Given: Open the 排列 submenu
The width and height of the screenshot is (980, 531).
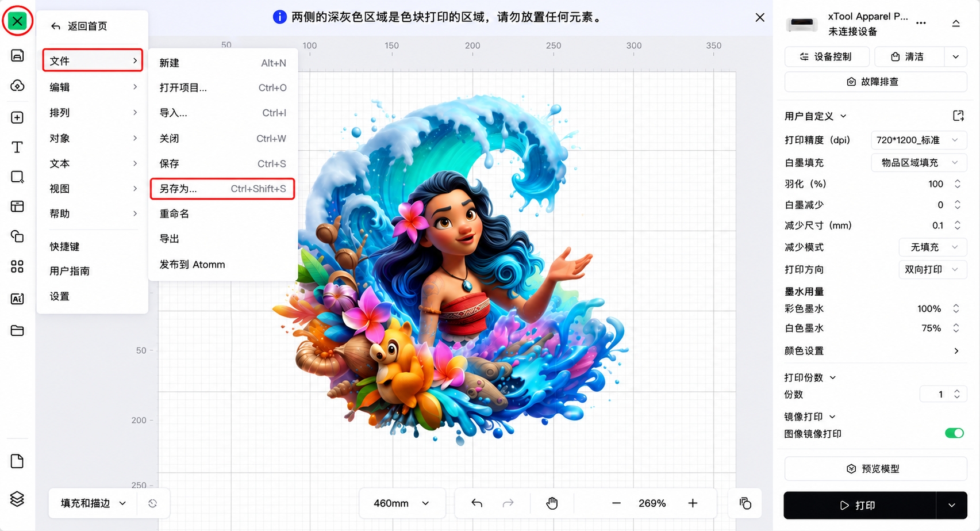Looking at the screenshot, I should coord(93,113).
